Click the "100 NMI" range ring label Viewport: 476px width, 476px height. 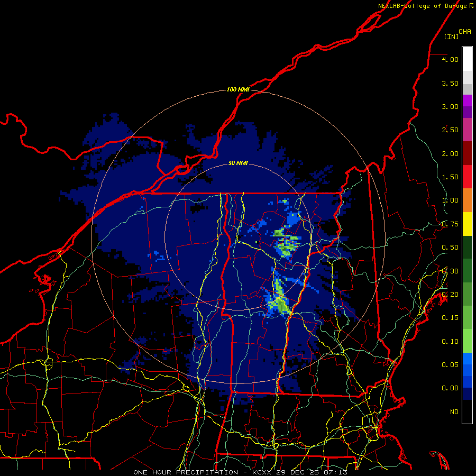pos(238,89)
